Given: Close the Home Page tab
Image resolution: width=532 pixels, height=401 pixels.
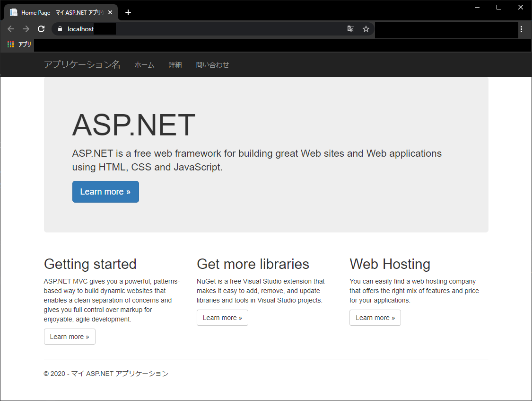Looking at the screenshot, I should click(110, 13).
